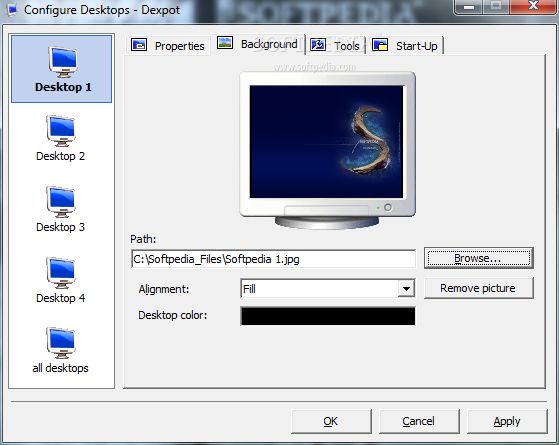
Task: Click the Dexpot title bar icon
Action: 12,10
